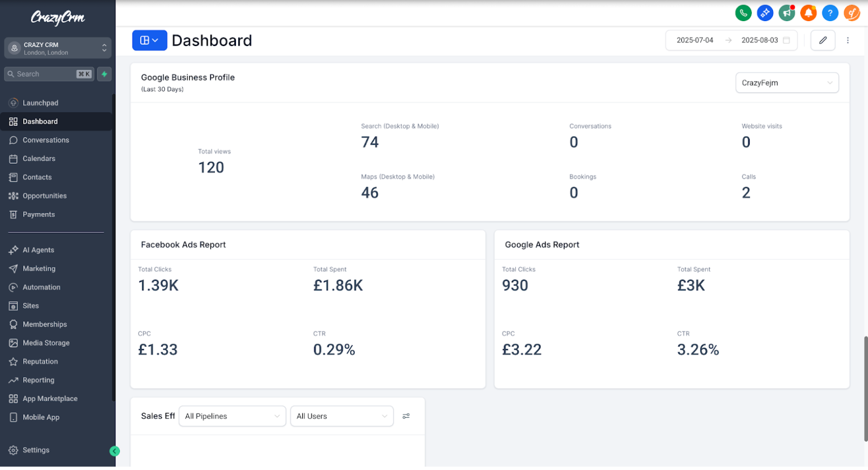Click the start date 2025-07-04 field
Image resolution: width=868 pixels, height=470 pixels.
coord(695,41)
